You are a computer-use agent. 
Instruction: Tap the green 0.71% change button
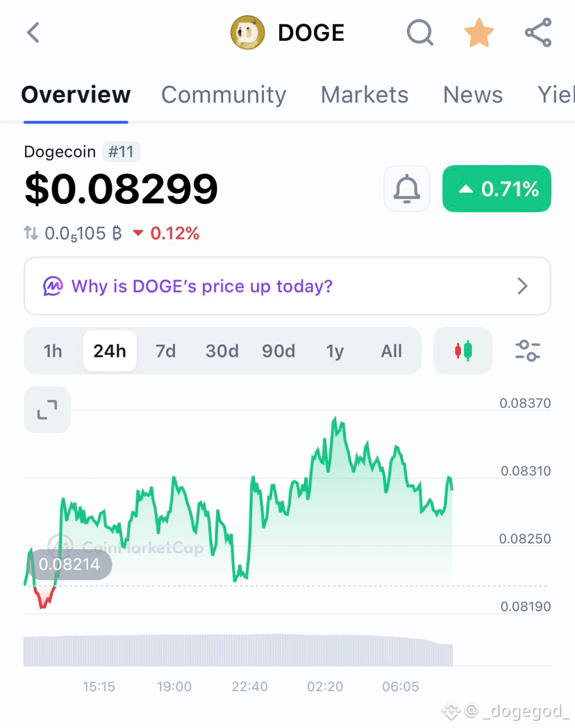pos(497,189)
